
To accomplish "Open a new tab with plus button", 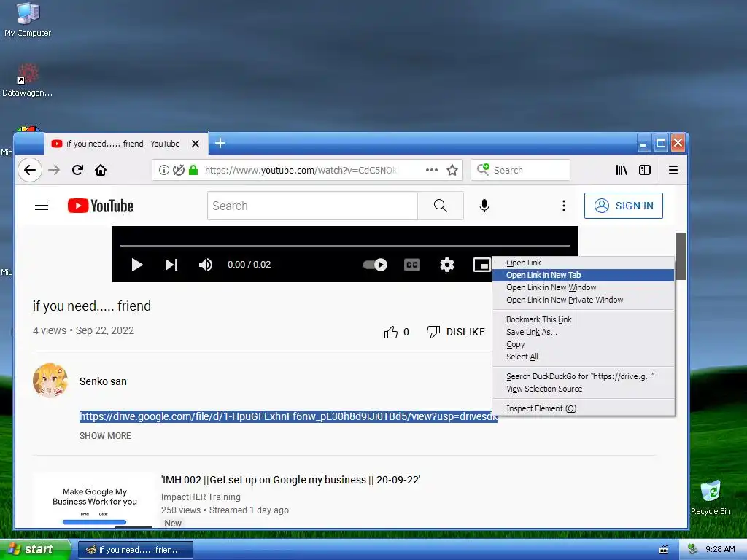I will (x=220, y=143).
